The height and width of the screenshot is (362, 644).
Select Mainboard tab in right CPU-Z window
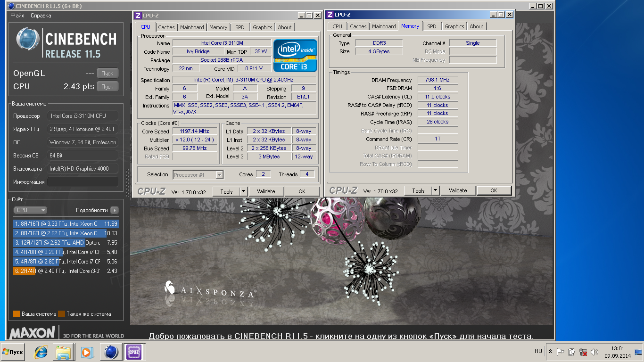(x=384, y=26)
